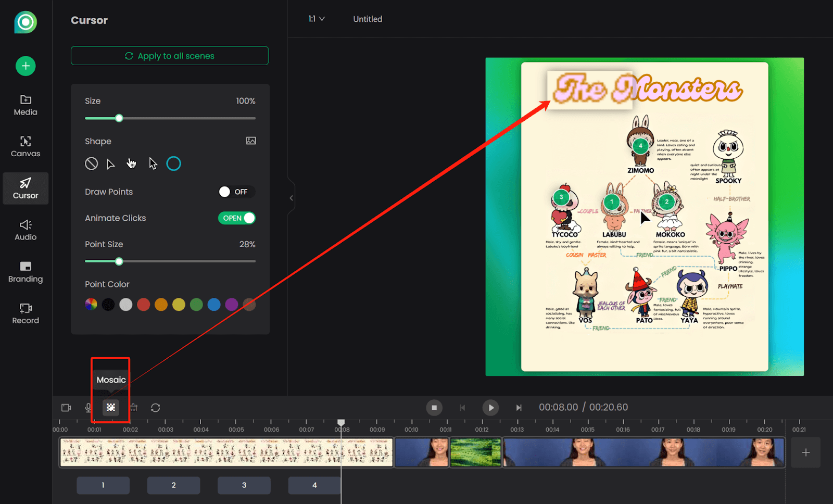Click the camera icon in timeline toolbar

[x=66, y=408]
